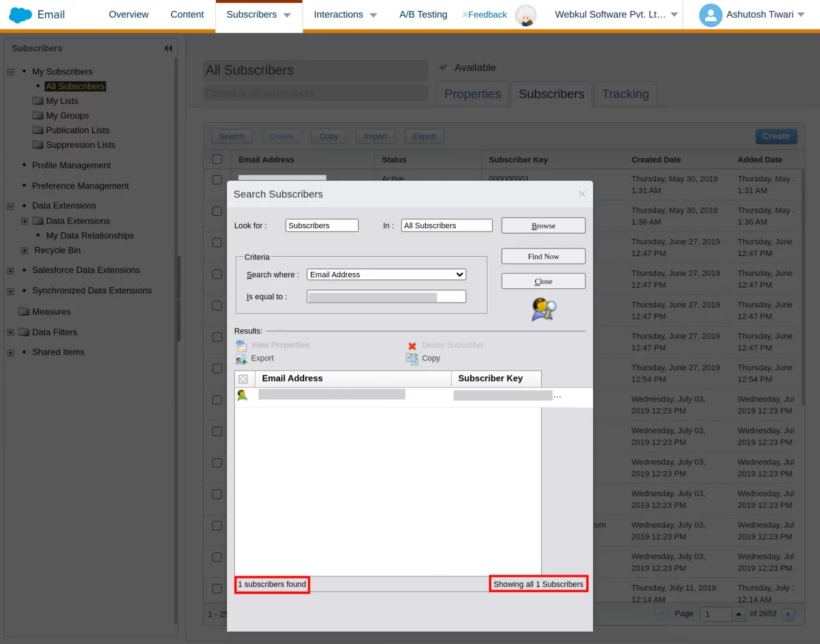Screen dimensions: 820x644
Task: Open the A/B Testing menu
Action: pyautogui.click(x=423, y=14)
